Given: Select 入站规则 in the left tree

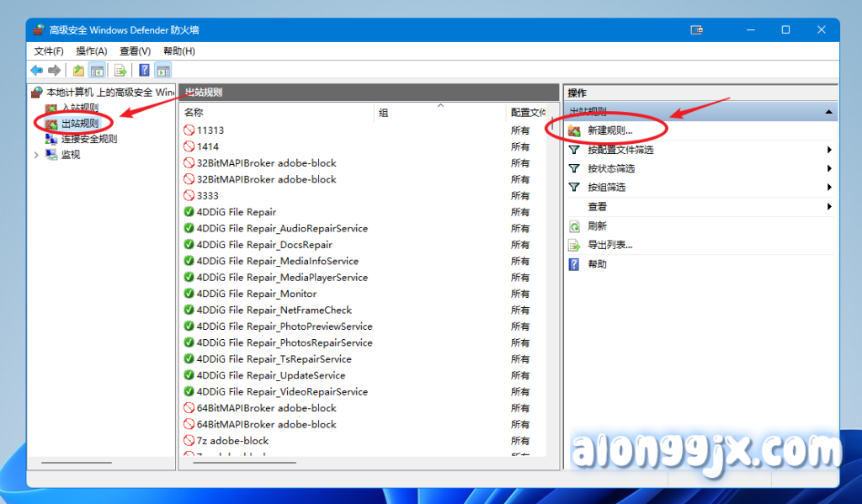Looking at the screenshot, I should (80, 108).
